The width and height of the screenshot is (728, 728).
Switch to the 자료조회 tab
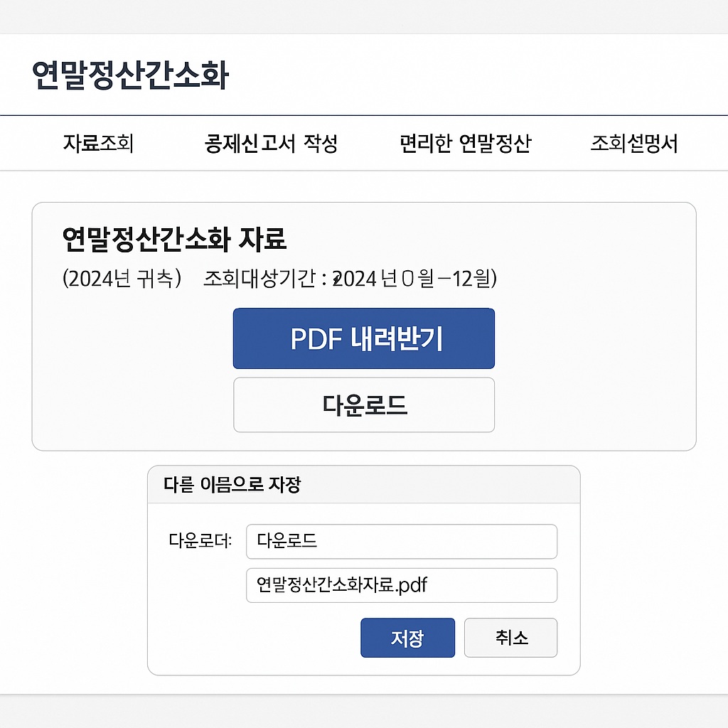click(x=100, y=143)
